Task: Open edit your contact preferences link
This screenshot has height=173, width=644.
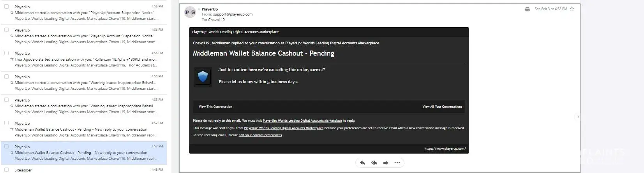Action: pyautogui.click(x=260, y=135)
